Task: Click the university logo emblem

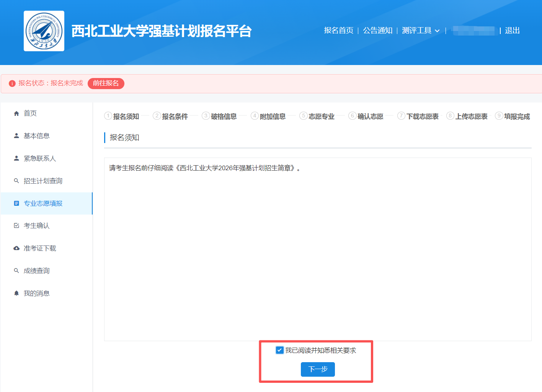Action: click(x=44, y=31)
